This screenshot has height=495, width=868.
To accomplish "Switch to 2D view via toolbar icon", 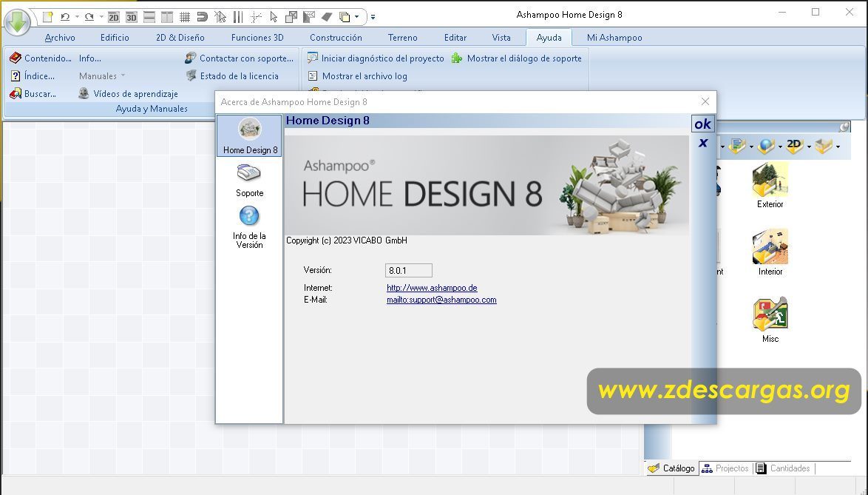I will [x=113, y=17].
